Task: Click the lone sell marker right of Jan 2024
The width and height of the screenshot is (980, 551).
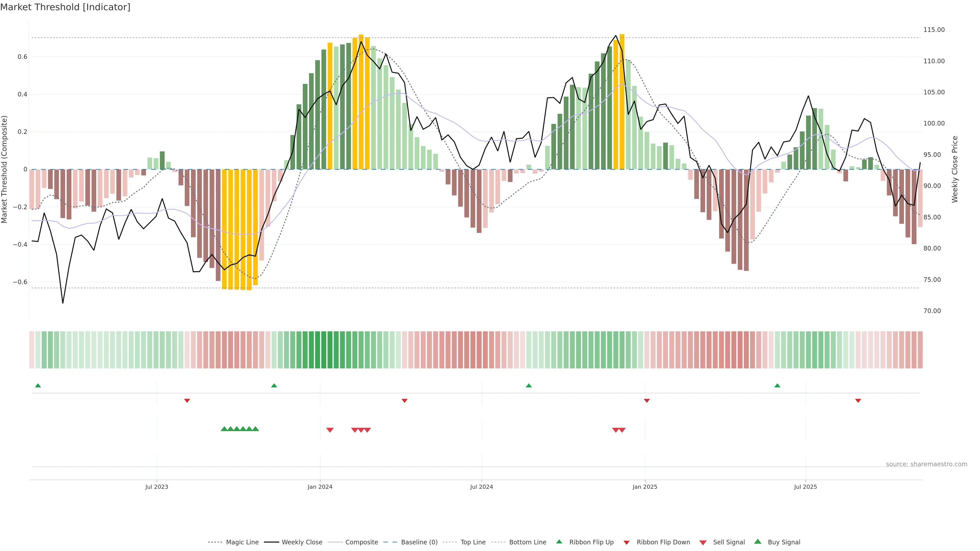Action: click(330, 430)
